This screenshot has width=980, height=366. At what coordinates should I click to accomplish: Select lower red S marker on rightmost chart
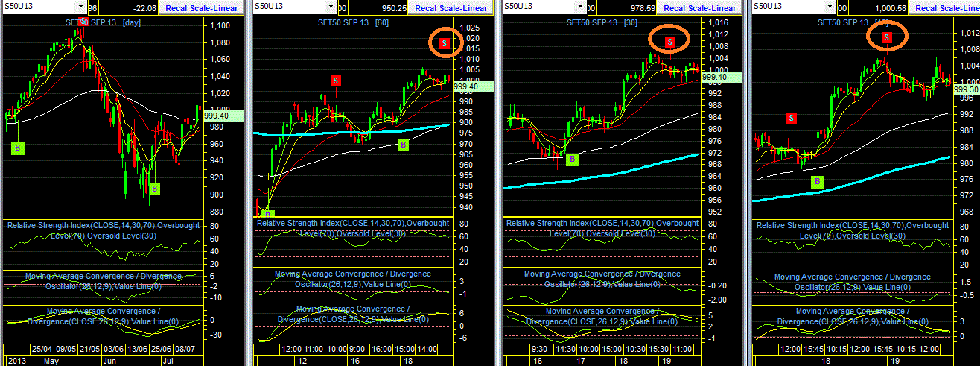pos(791,118)
